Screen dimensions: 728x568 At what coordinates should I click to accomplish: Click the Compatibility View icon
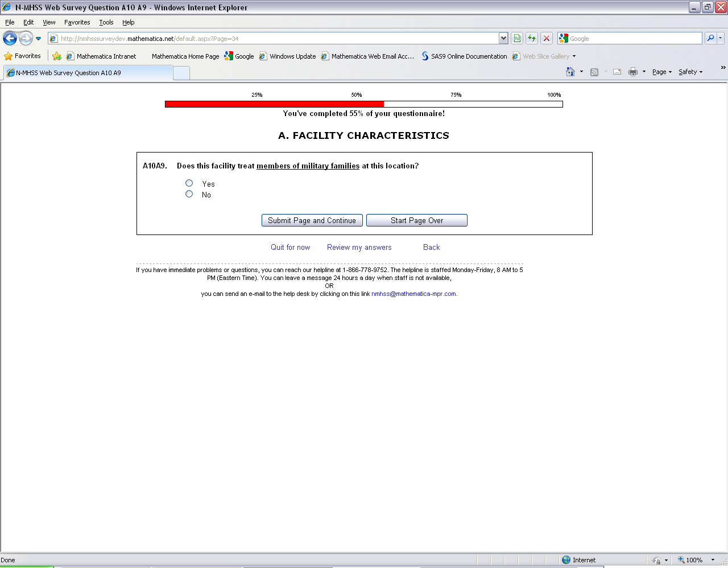coord(517,38)
